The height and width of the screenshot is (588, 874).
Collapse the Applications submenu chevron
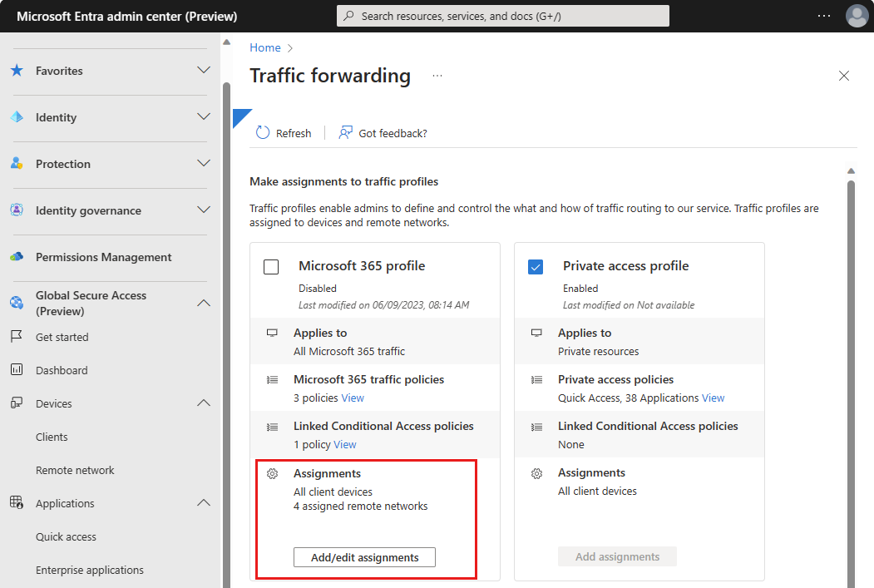click(x=204, y=502)
